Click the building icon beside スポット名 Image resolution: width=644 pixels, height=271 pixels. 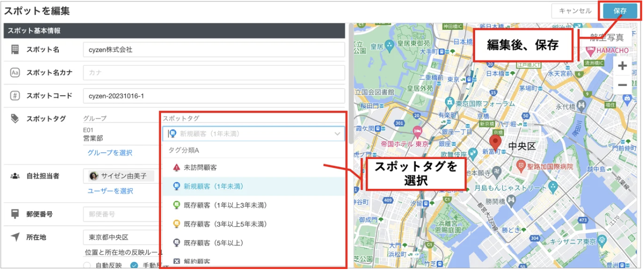(x=15, y=49)
